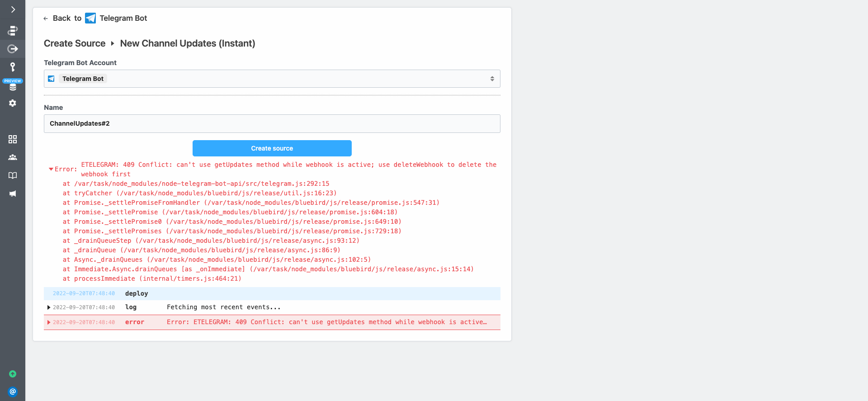
Task: Click the Name input field
Action: 272,123
